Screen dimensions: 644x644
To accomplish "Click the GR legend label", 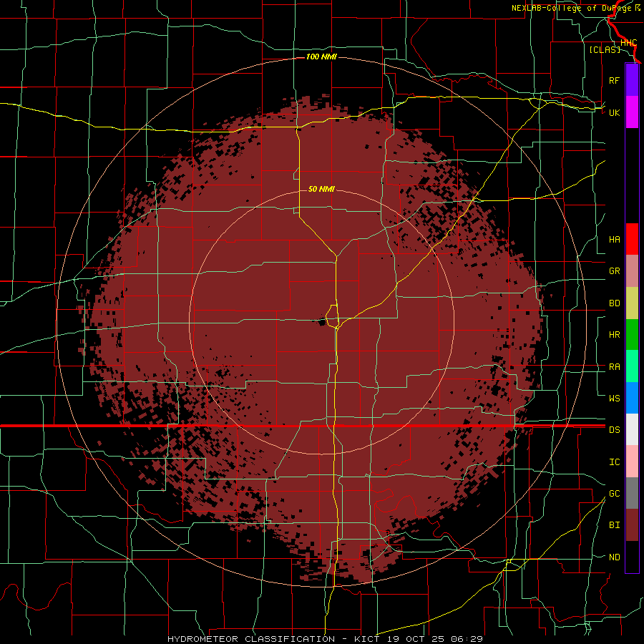I will click(614, 271).
